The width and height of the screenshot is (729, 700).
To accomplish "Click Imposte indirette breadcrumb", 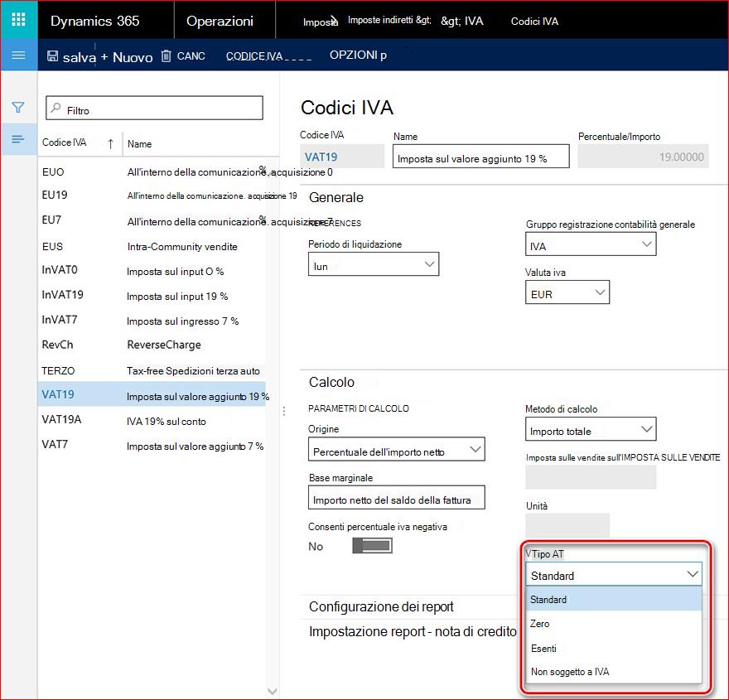I will click(389, 20).
